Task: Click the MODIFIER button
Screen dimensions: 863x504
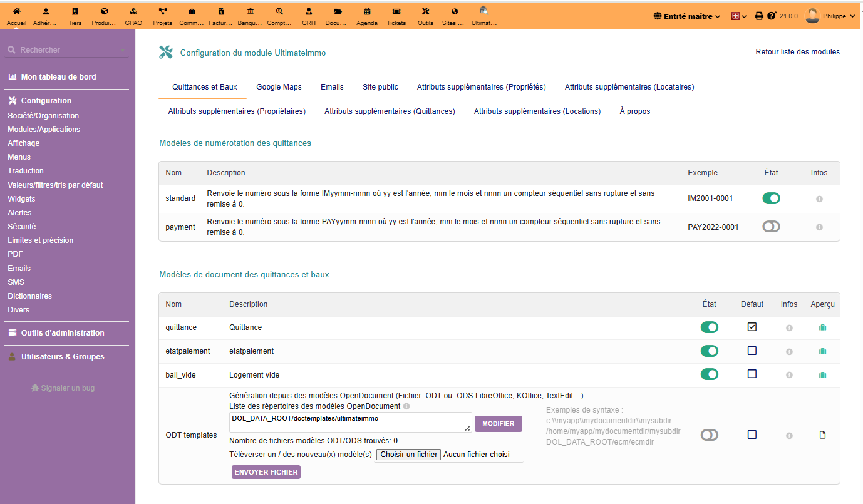Action: [498, 424]
